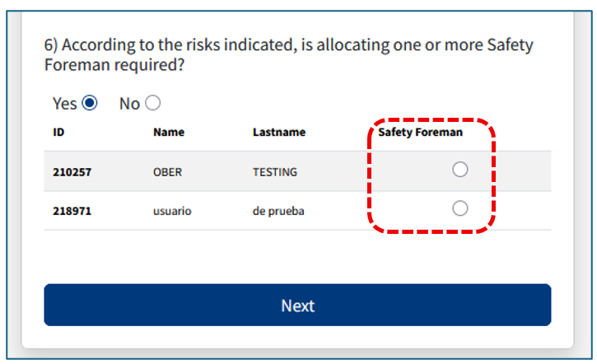Click the Safety Foreman column header
597x364 pixels.
point(420,132)
